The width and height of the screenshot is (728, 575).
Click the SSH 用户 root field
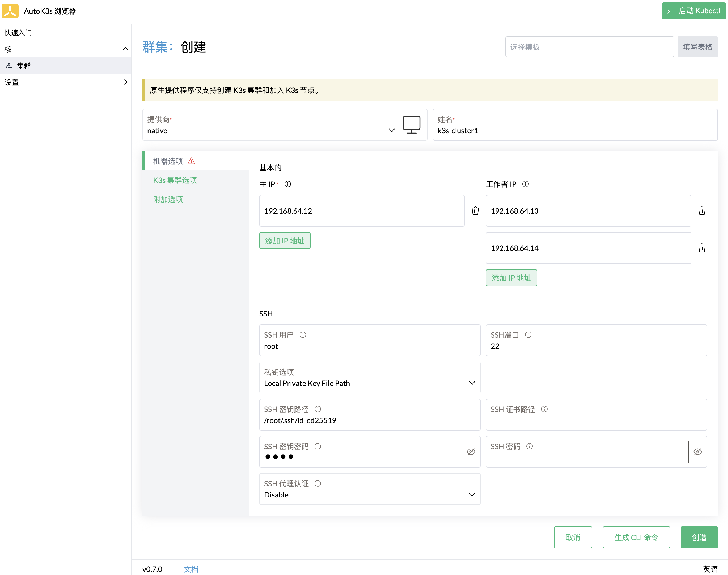point(370,340)
